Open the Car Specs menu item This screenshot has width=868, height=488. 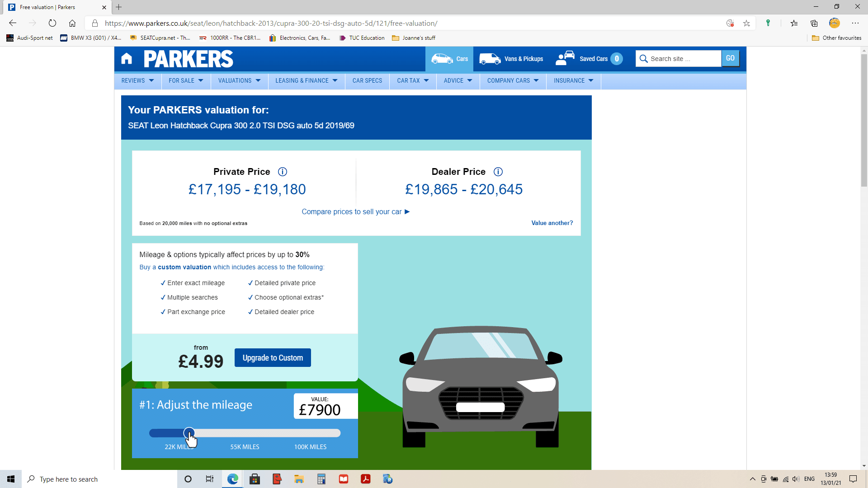367,80
